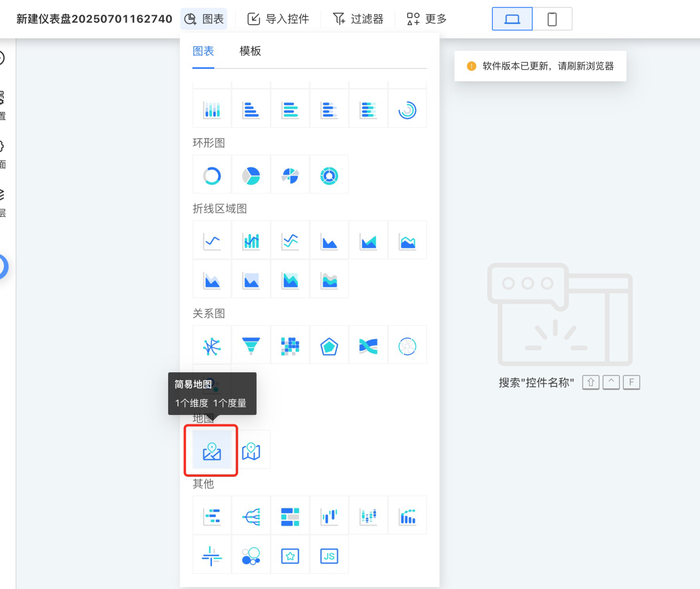Choose the folded map with pin chart
The image size is (700, 589).
[251, 450]
